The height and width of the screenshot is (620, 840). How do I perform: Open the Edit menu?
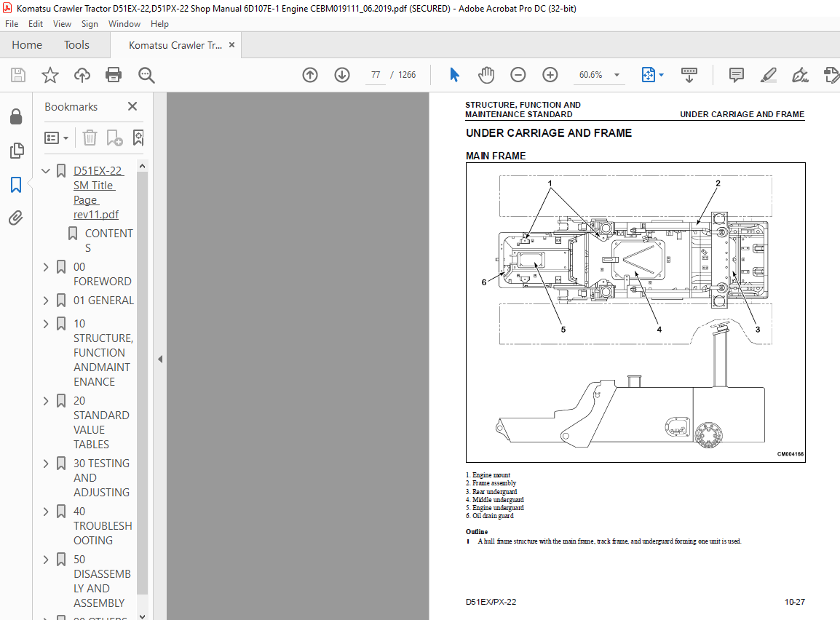pos(36,24)
